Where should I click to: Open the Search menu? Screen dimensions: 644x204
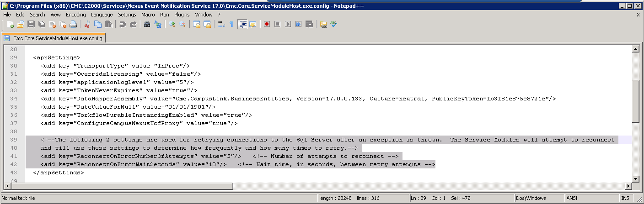[x=38, y=15]
